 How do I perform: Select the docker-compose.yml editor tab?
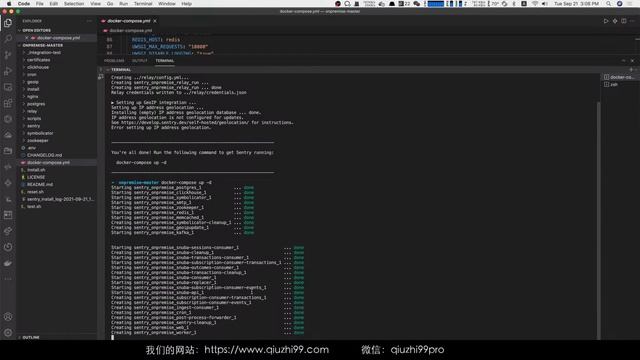click(129, 21)
